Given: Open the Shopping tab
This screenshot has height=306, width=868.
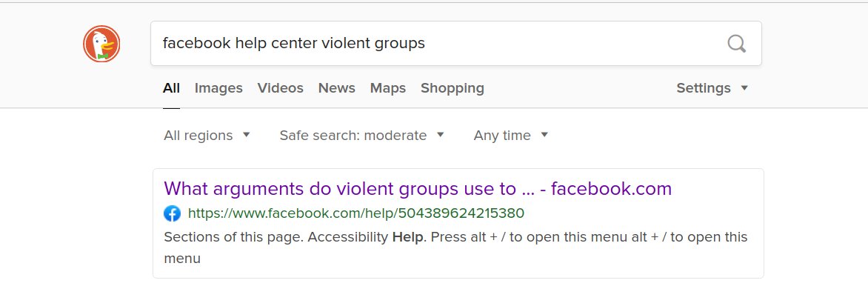Looking at the screenshot, I should (x=453, y=88).
